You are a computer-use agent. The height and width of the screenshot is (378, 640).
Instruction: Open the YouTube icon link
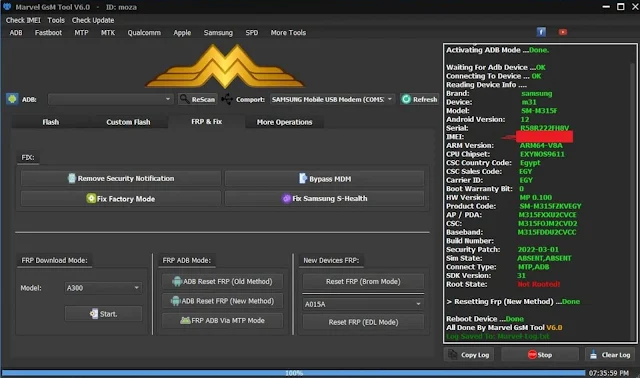coord(563,32)
